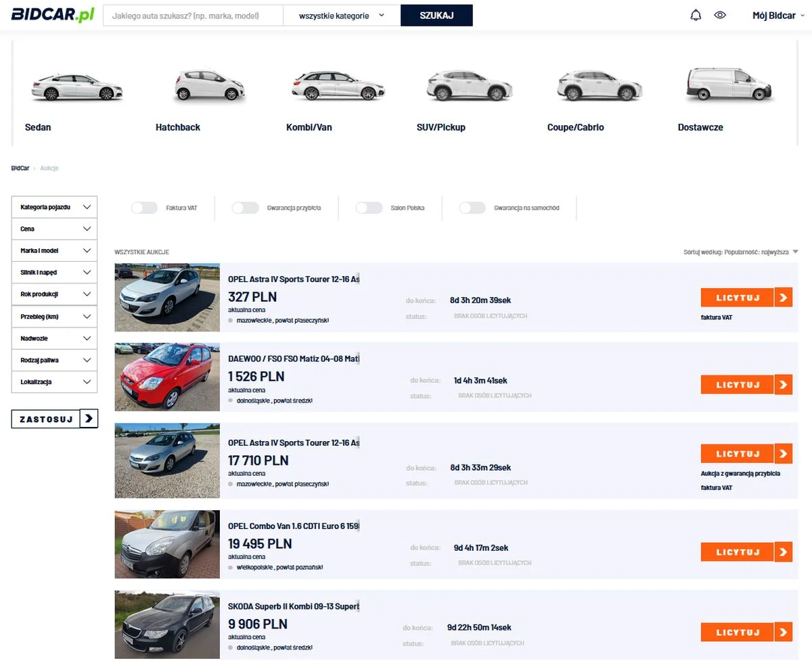Image resolution: width=812 pixels, height=661 pixels.
Task: Select the SUV/Pickup category label
Action: [x=441, y=127]
